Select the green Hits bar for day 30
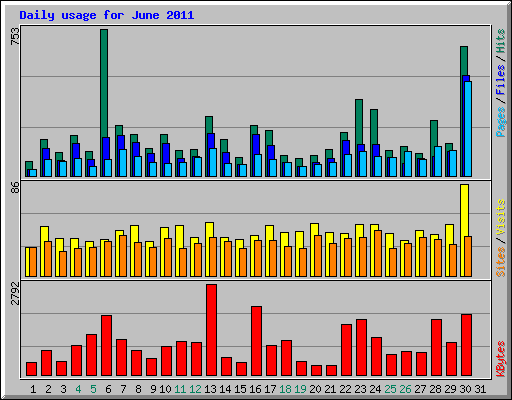Viewport: 512px width, 400px height. pos(464,61)
